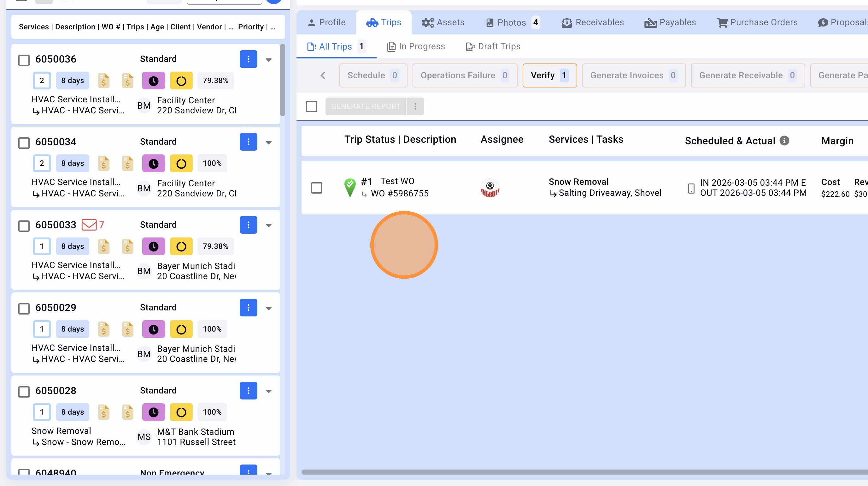Click the info icon beside Scheduled & Actual
Viewport: 868px width, 486px height.
point(784,141)
